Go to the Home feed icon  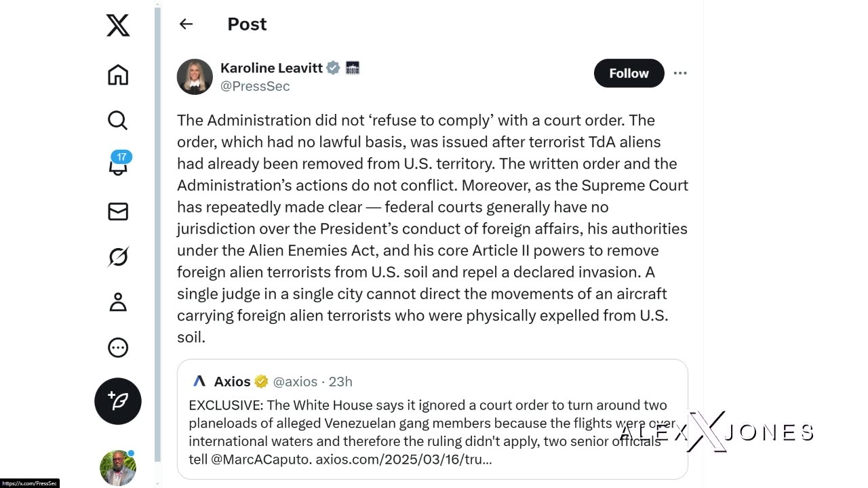point(118,75)
